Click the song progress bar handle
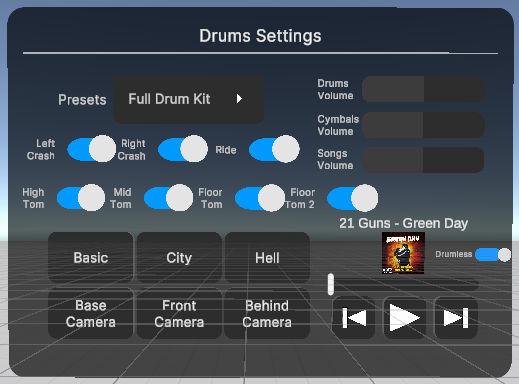Image resolution: width=519 pixels, height=384 pixels. pyautogui.click(x=331, y=284)
